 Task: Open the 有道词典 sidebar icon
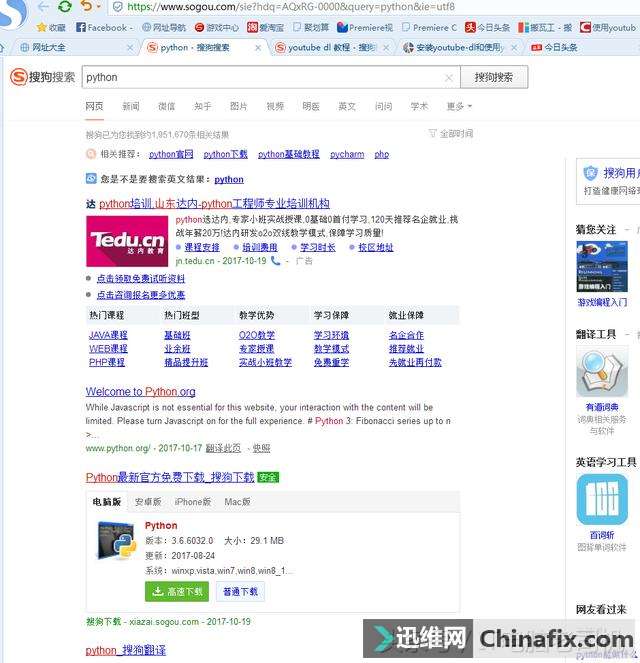click(602, 372)
